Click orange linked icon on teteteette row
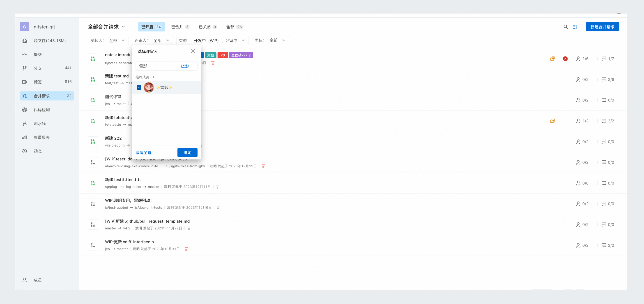 [x=552, y=121]
